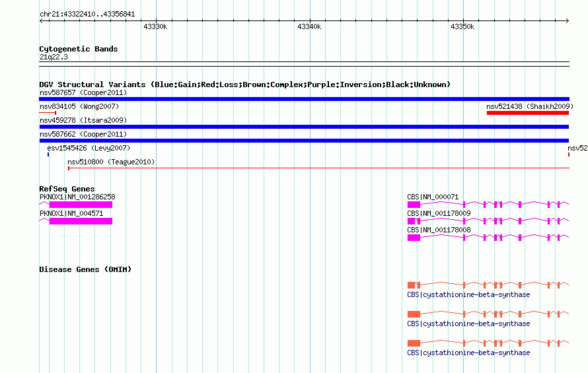588x373 pixels.
Task: Click the CBS|NM_001178008 transcript label
Action: pos(439,230)
